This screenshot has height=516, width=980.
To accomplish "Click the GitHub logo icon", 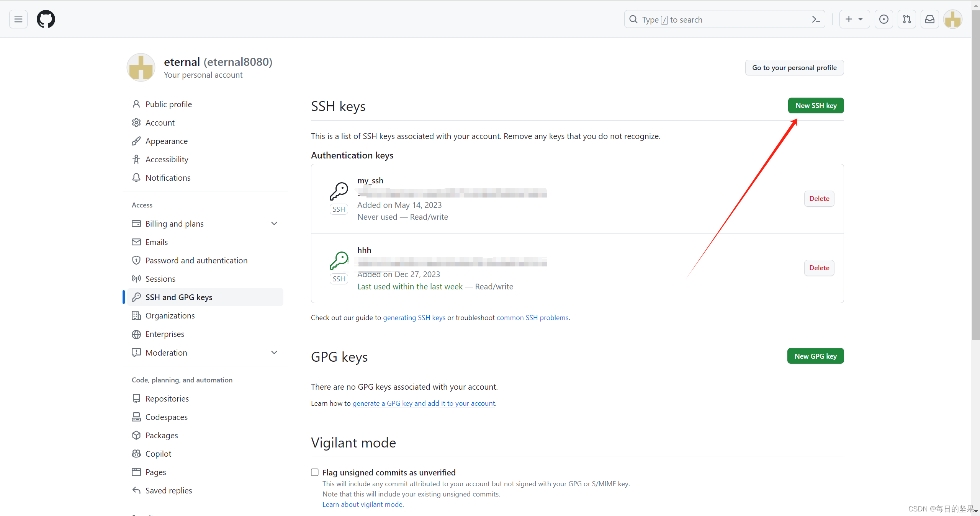I will (x=46, y=19).
